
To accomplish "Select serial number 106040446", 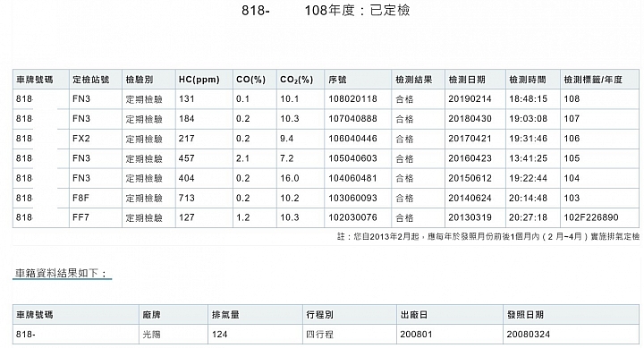I will [352, 139].
